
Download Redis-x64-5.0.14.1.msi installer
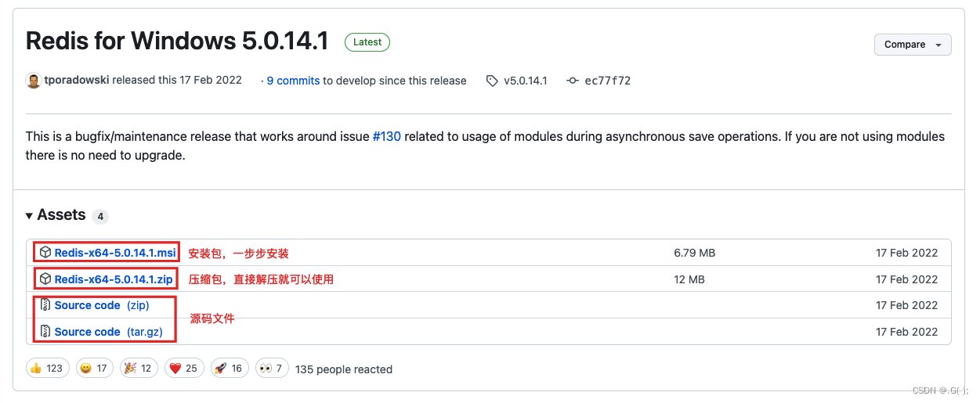[x=115, y=253]
